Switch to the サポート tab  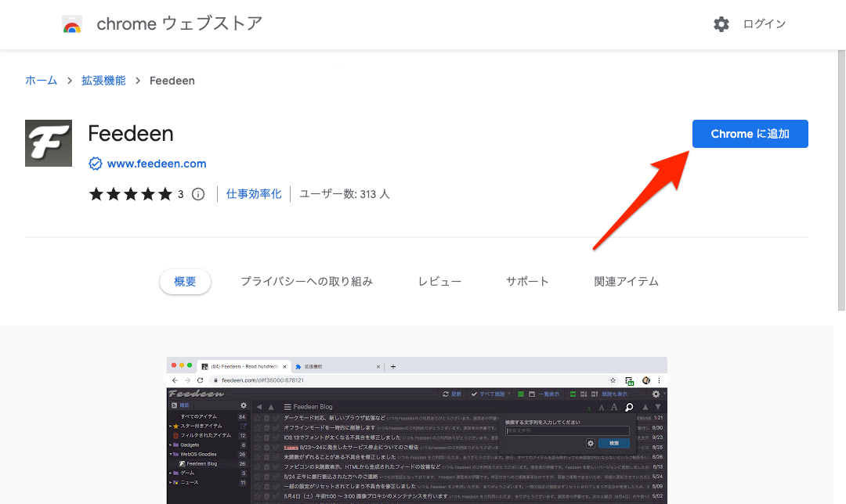(x=527, y=282)
